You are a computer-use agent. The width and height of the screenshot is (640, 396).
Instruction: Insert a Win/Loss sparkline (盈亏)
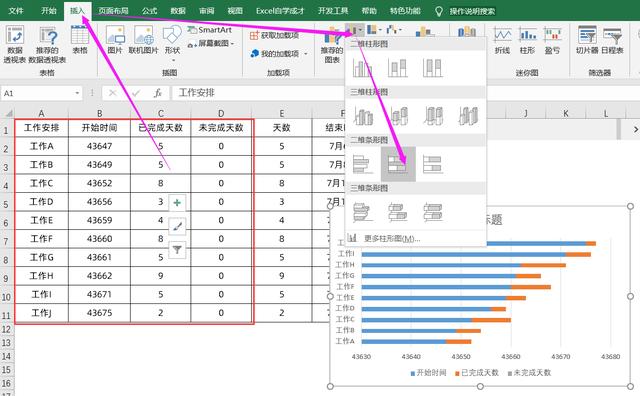pyautogui.click(x=552, y=40)
